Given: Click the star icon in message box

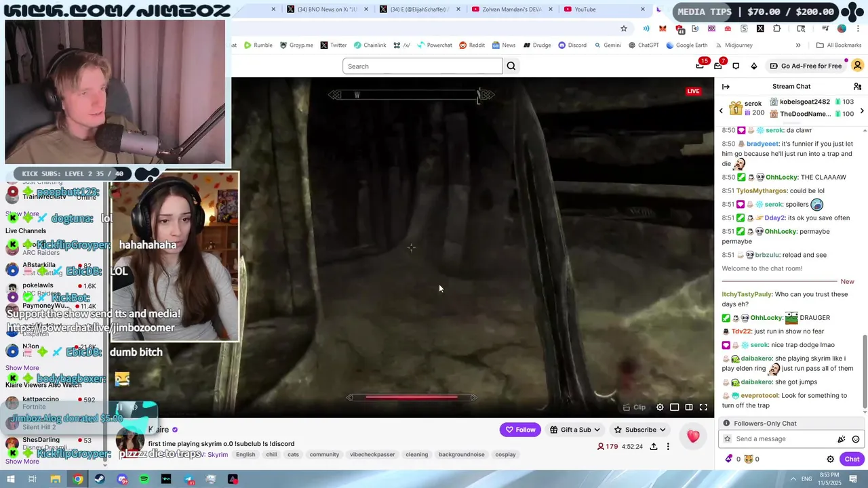Looking at the screenshot, I should click(728, 439).
